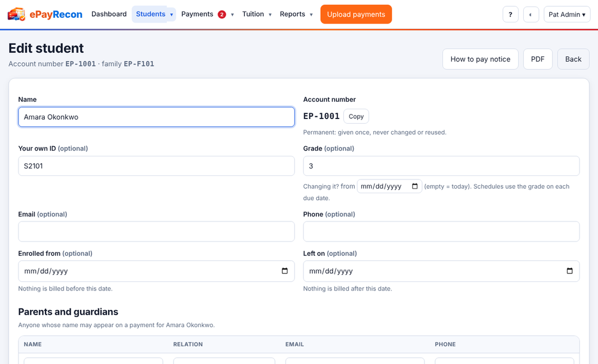Screen dimensions: 598x364
Task: Open the Students nav item
Action: pos(151,14)
